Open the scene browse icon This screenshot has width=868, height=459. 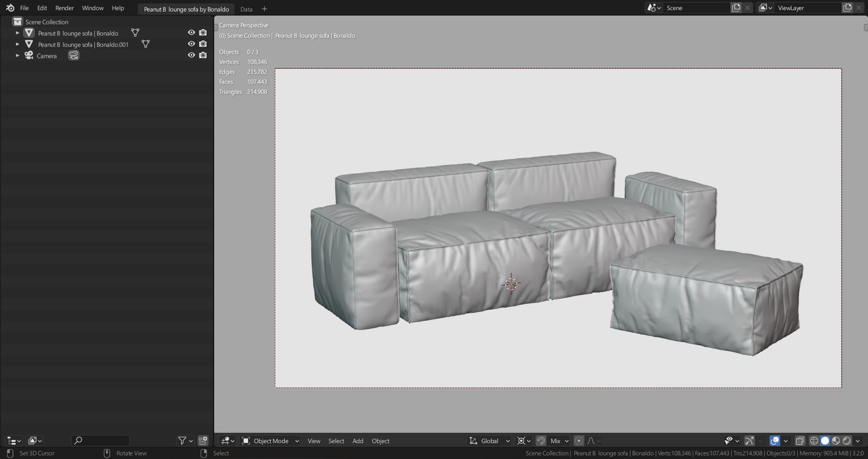coord(654,8)
